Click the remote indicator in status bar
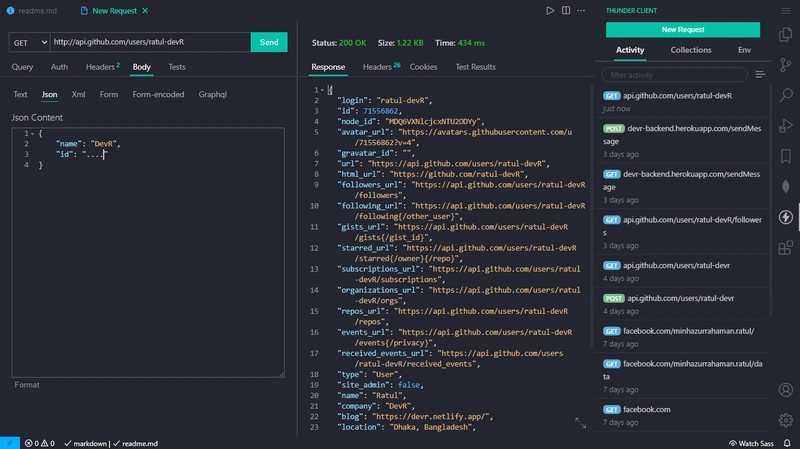Image resolution: width=800 pixels, height=449 pixels. coord(10,443)
